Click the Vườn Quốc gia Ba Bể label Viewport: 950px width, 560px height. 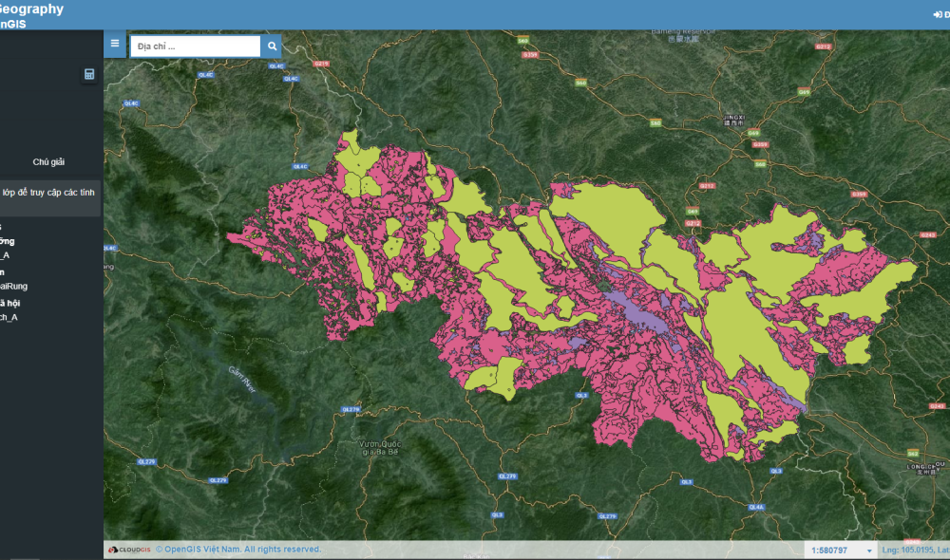point(382,448)
